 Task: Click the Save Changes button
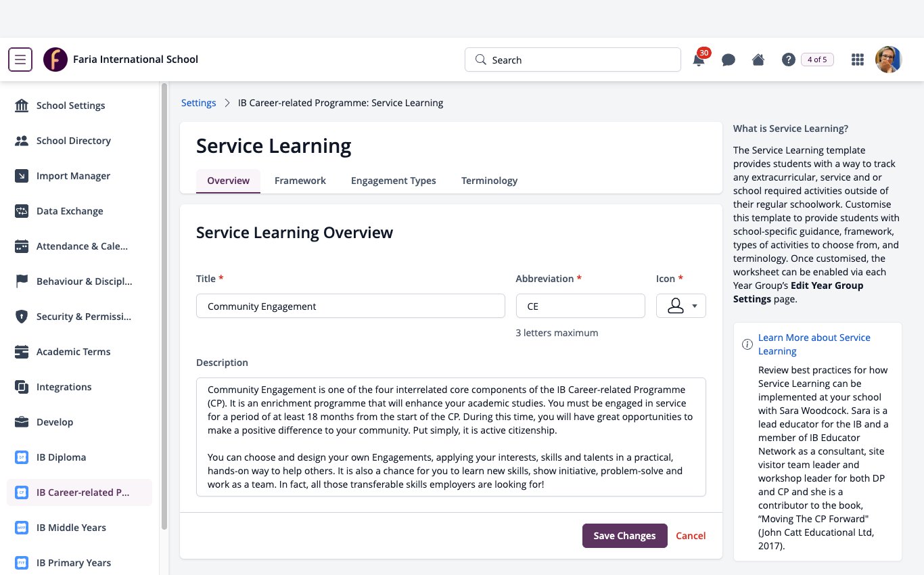(x=625, y=536)
